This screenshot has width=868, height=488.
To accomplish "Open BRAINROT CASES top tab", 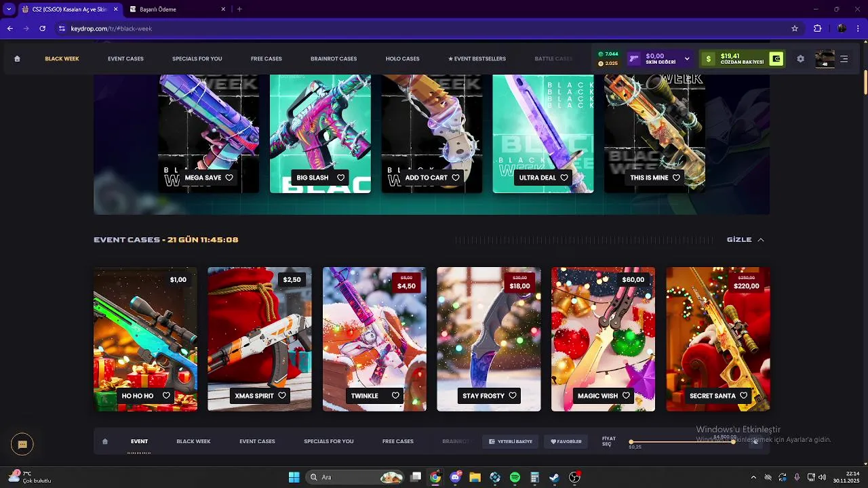I will [334, 59].
